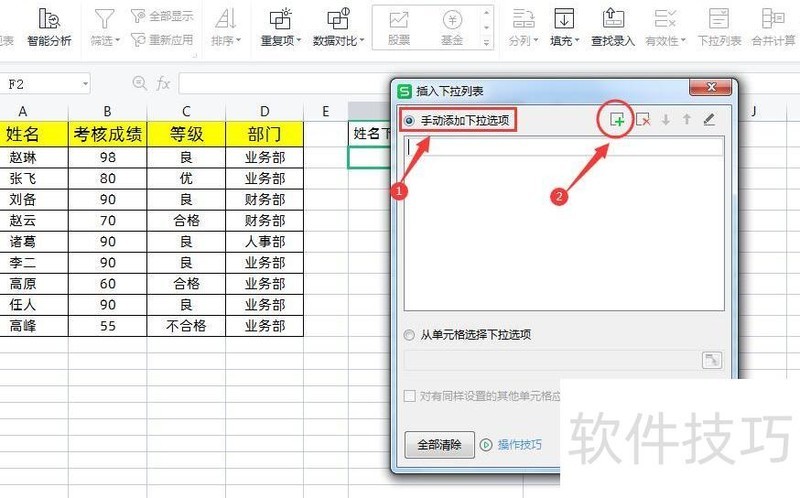Screen dimensions: 800x498
Task: Select the cell containing 李二
Action: pos(34,262)
